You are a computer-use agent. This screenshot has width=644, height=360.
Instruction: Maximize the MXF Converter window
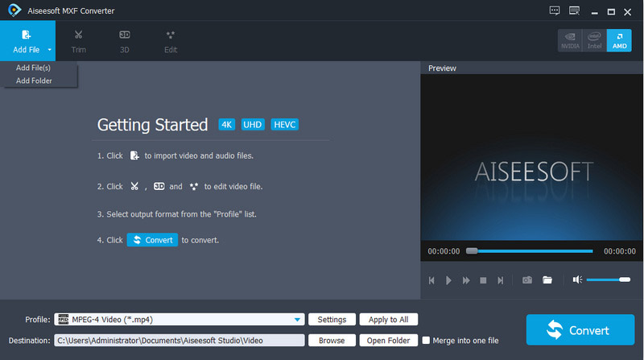611,12
